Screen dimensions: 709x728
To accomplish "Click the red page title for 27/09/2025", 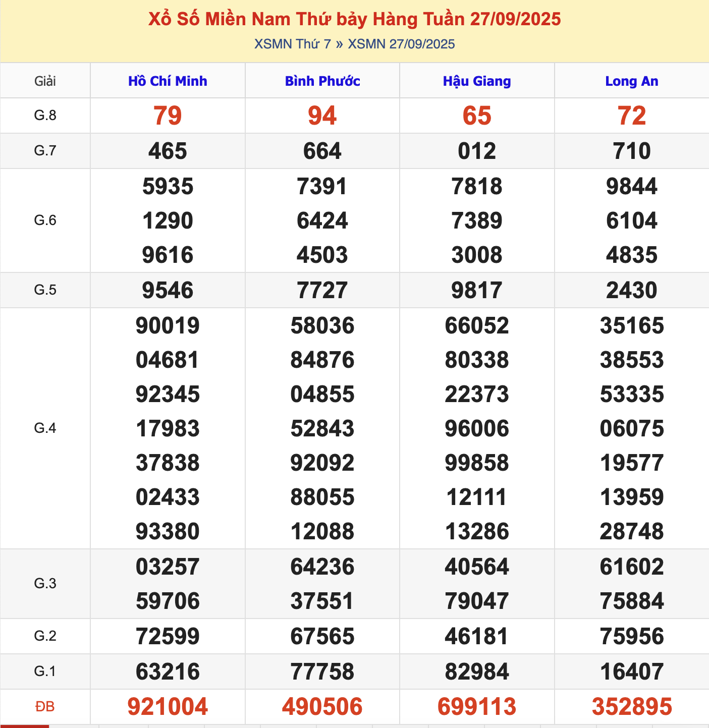I will point(354,19).
